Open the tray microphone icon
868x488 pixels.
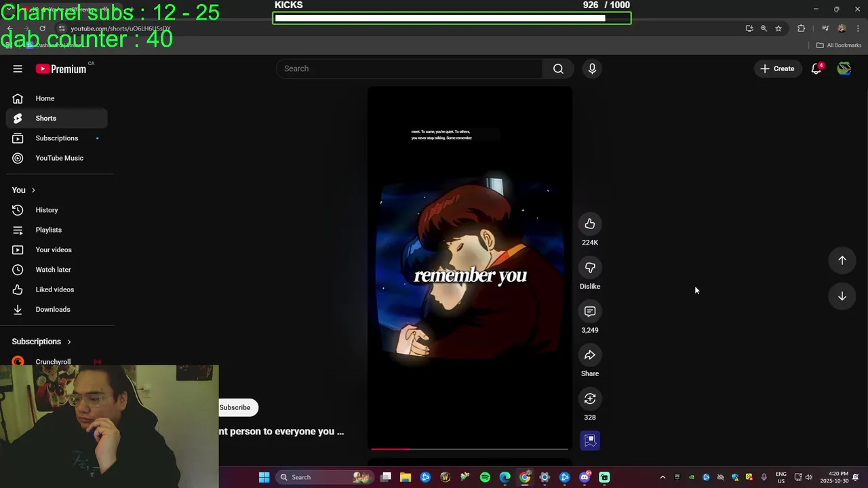[764, 477]
